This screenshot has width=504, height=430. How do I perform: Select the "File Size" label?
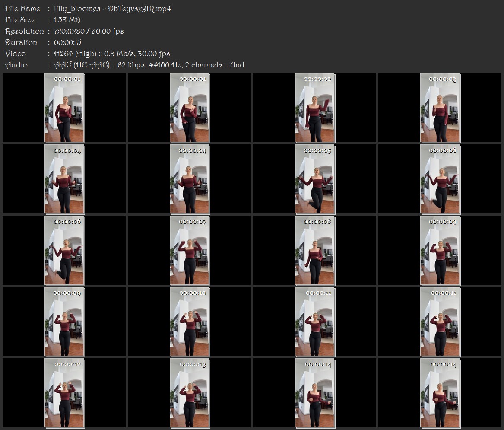click(20, 20)
